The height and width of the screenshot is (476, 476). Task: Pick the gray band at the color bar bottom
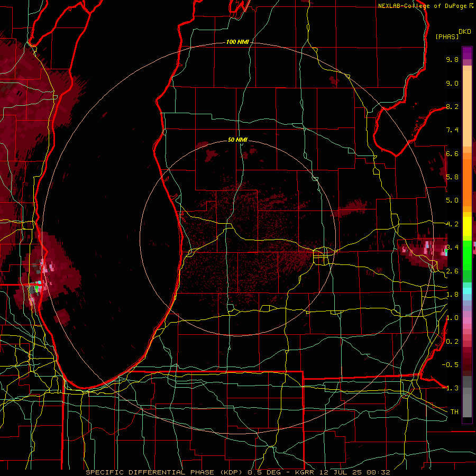coord(467,397)
